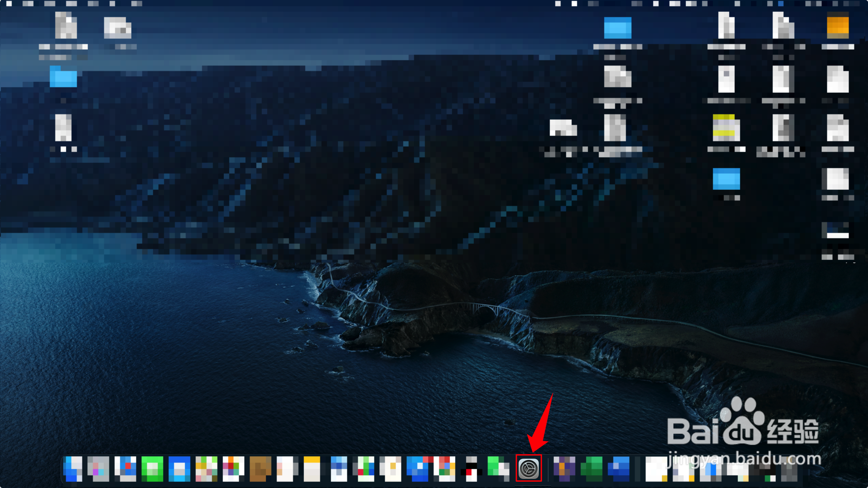Click green-and-white icon left of System Preferences
This screenshot has height=488, width=868.
[498, 469]
